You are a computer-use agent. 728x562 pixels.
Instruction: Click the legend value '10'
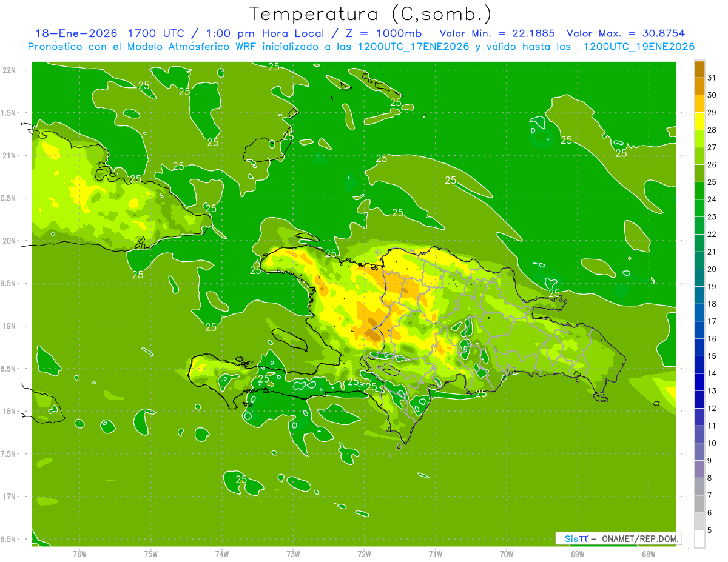(712, 443)
